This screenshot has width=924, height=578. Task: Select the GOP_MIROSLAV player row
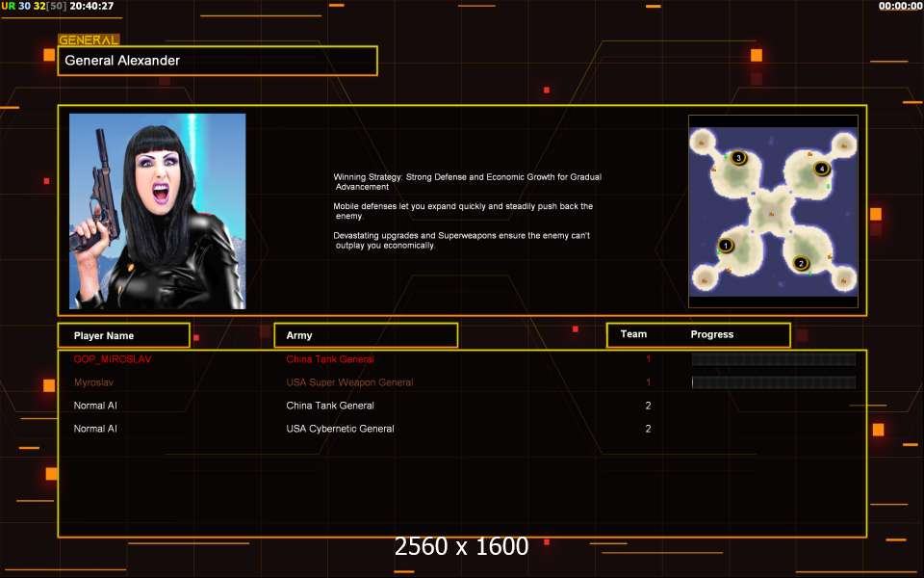pos(462,359)
